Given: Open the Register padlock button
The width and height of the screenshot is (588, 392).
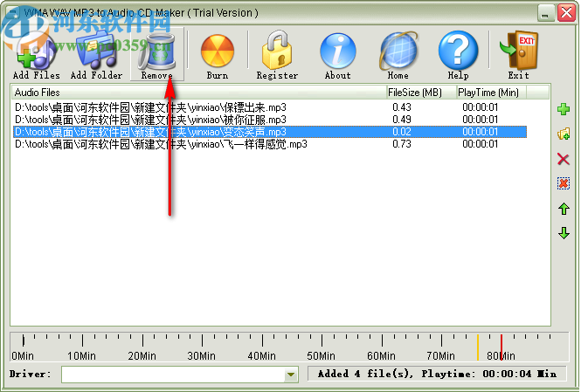Looking at the screenshot, I should (277, 55).
